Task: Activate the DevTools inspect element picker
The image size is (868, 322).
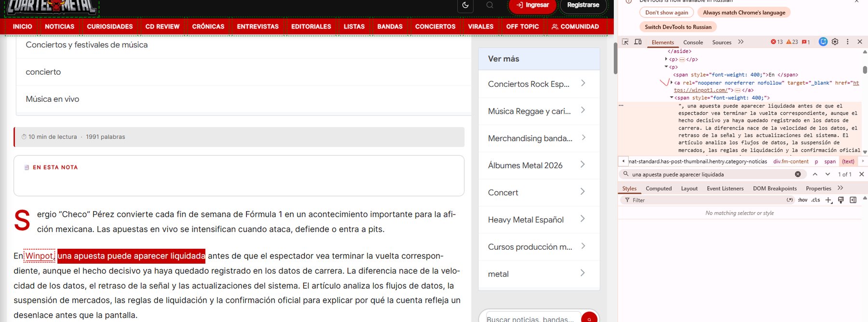Action: click(x=625, y=42)
